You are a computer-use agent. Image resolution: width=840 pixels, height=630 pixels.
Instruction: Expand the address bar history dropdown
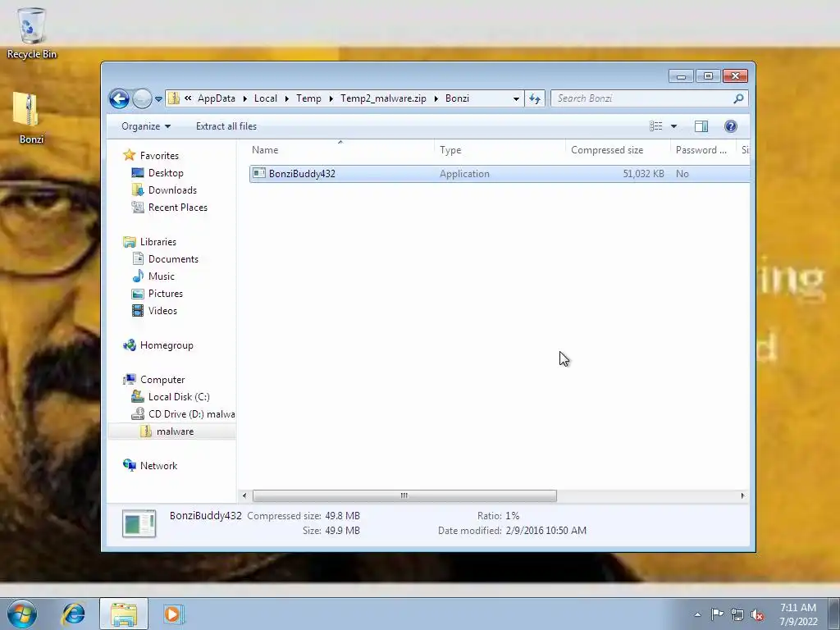pyautogui.click(x=516, y=98)
